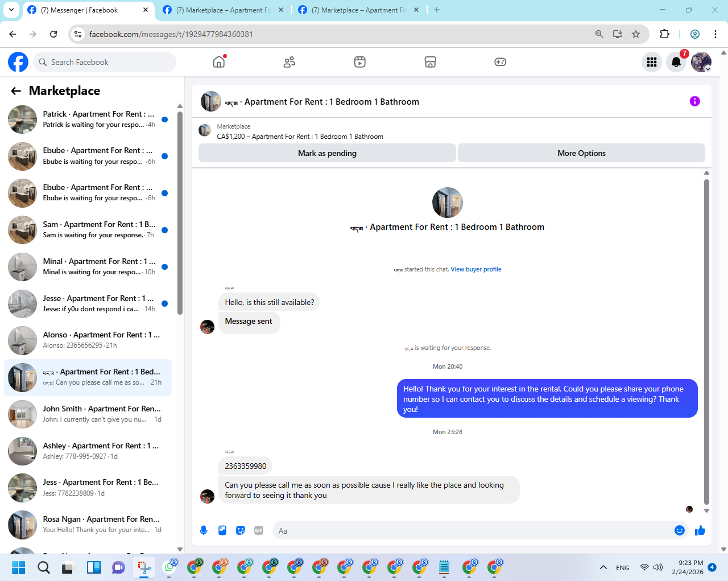Screen dimensions: 728x581
Task: Open Rosa Ngan's apartment conversation
Action: coord(88,525)
